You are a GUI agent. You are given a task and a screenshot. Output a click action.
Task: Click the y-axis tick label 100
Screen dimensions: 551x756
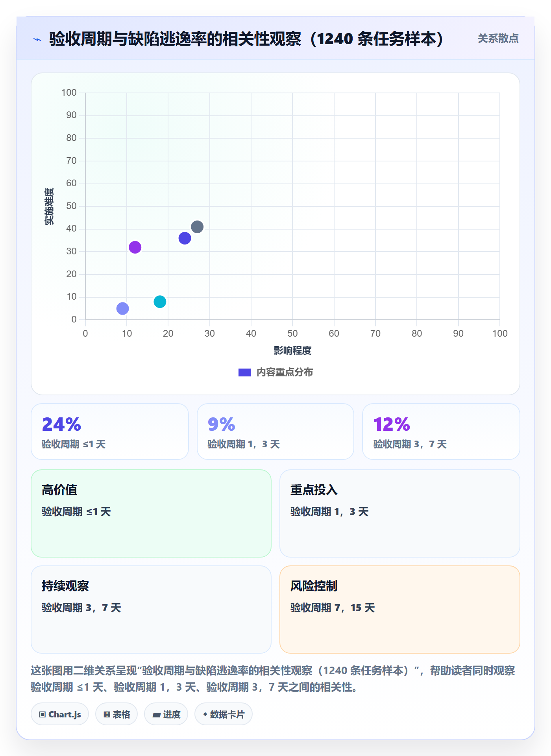pos(69,93)
